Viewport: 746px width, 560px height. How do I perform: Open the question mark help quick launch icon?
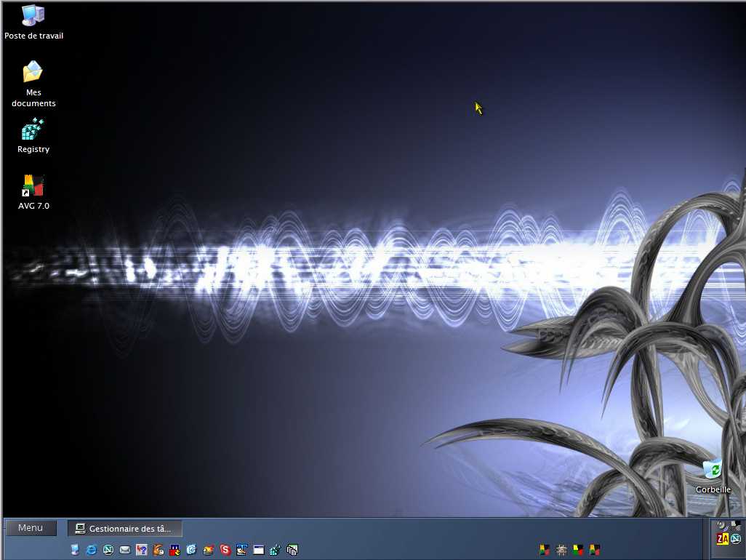click(142, 550)
